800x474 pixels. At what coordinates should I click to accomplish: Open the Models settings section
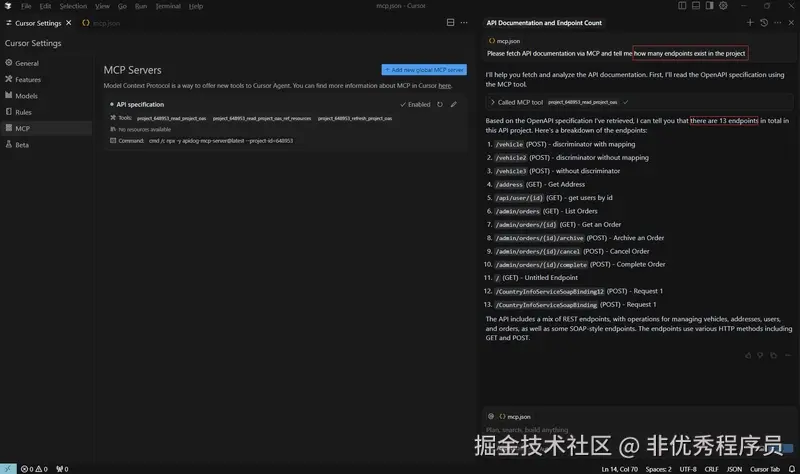click(21, 96)
